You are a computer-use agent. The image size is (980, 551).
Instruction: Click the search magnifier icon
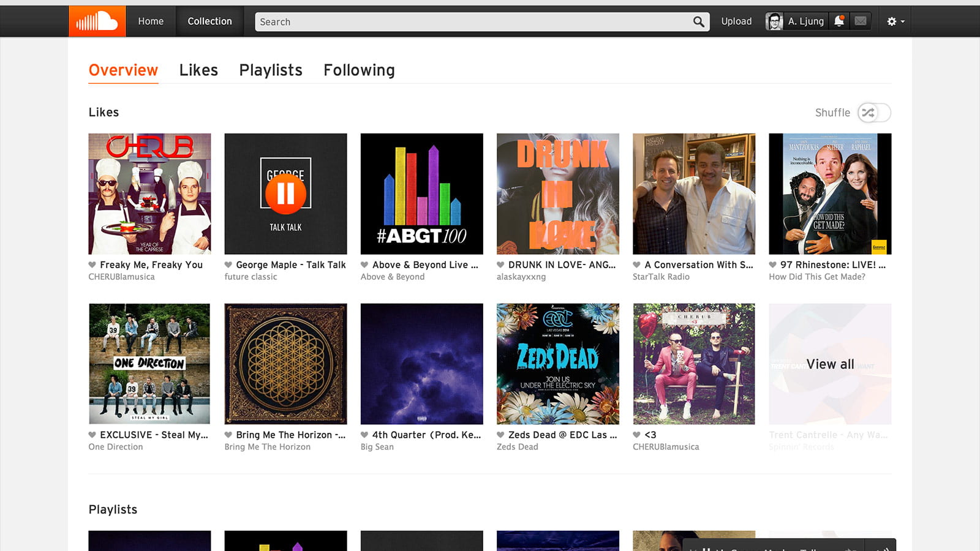tap(698, 22)
